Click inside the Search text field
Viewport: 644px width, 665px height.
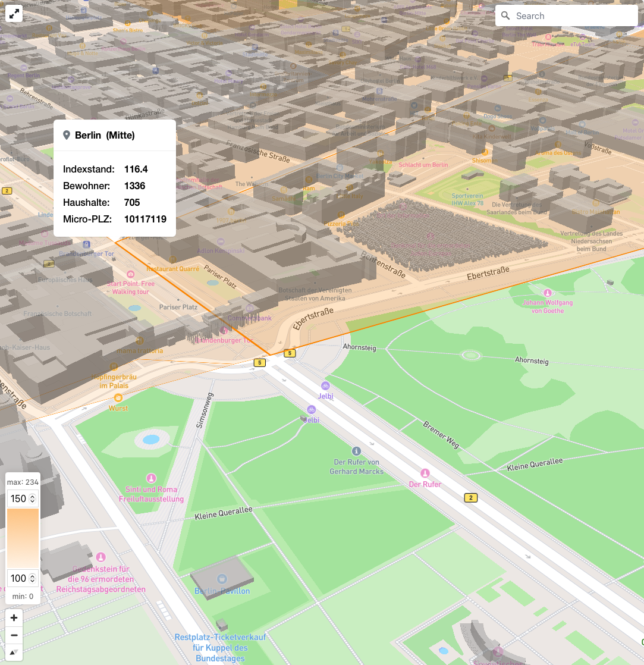571,16
